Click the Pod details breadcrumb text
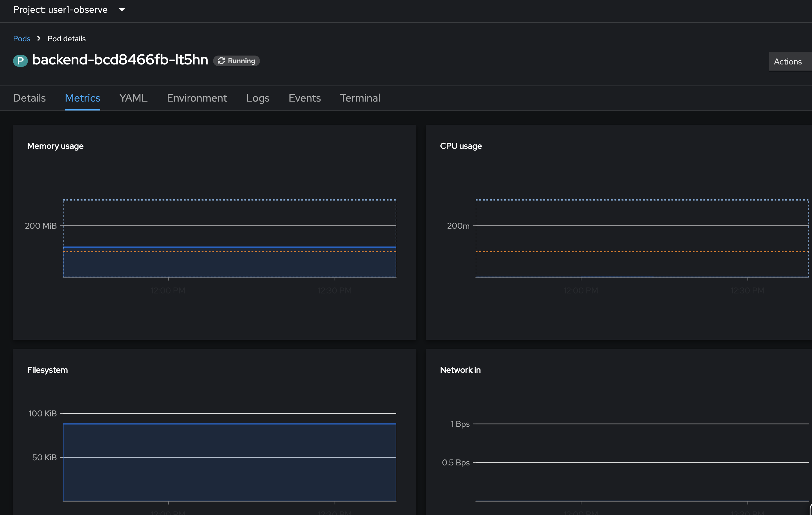Image resolution: width=812 pixels, height=515 pixels. point(66,39)
